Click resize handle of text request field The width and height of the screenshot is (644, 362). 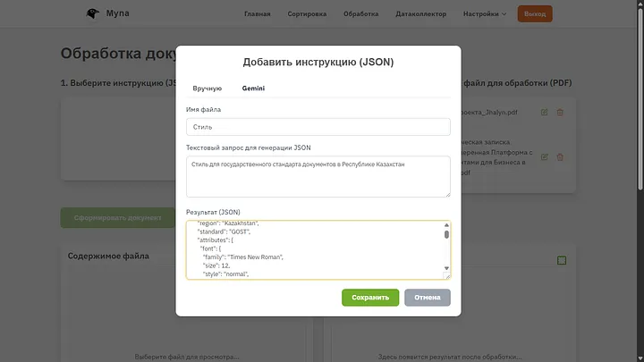446,192
